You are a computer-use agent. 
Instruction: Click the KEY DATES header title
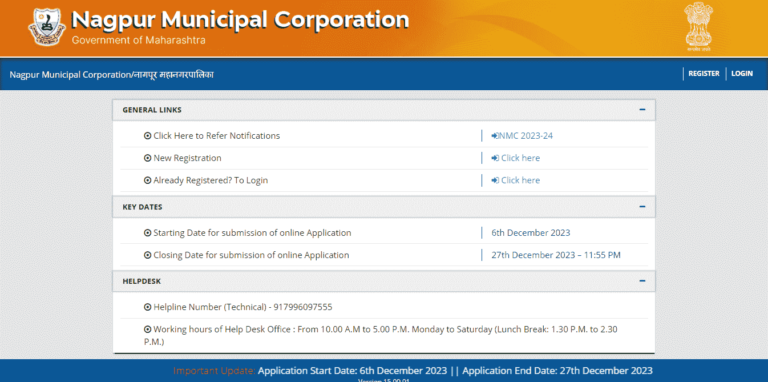tap(143, 207)
